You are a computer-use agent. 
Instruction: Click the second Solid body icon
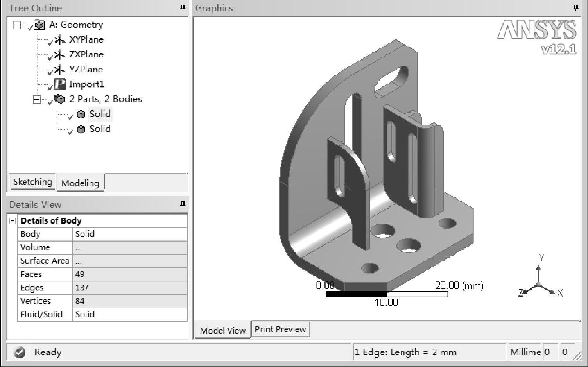coord(81,129)
